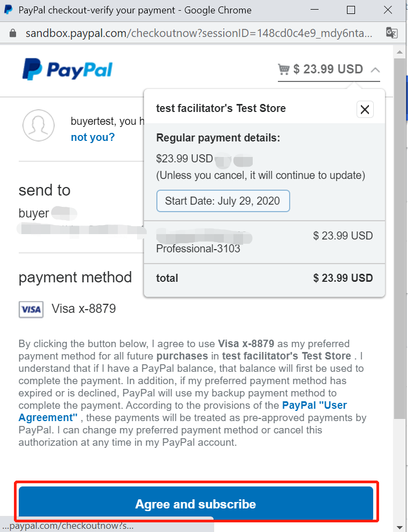Screen dimensions: 408x532
Task: Open Google Translate icon in address bar
Action: tap(391, 33)
